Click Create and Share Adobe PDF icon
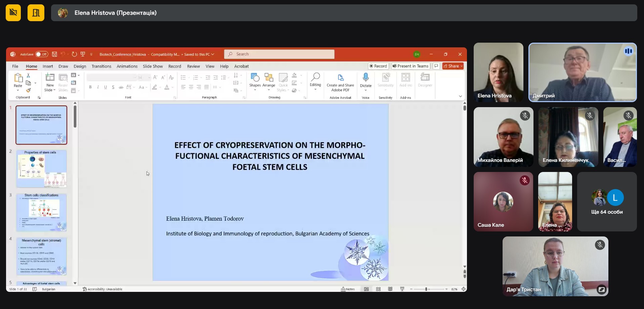This screenshot has width=644, height=309. tap(340, 78)
